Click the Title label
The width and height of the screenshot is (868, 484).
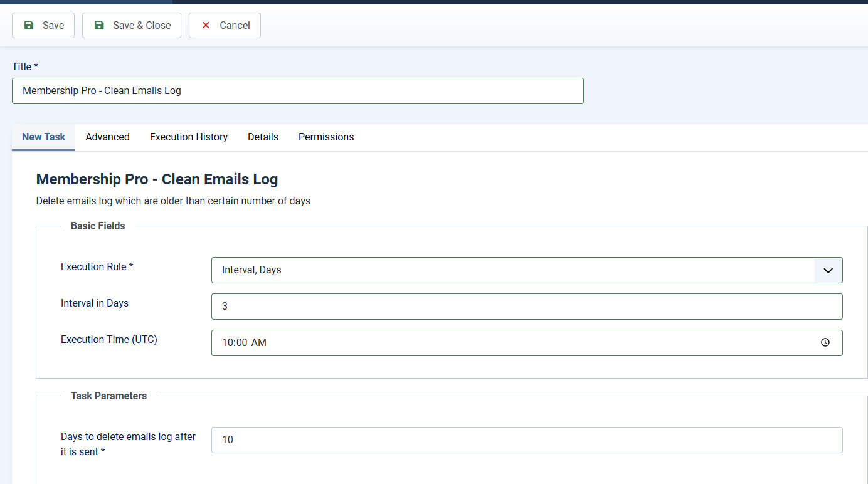(x=25, y=66)
